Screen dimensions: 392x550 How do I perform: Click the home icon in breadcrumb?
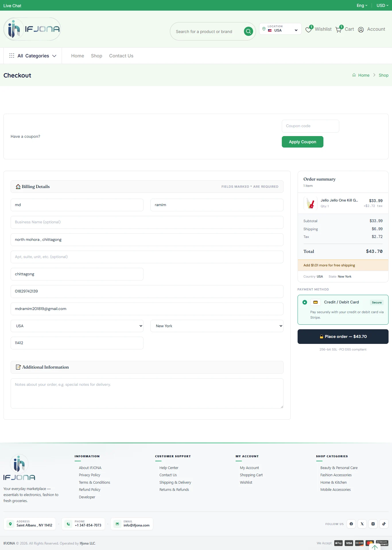[354, 75]
